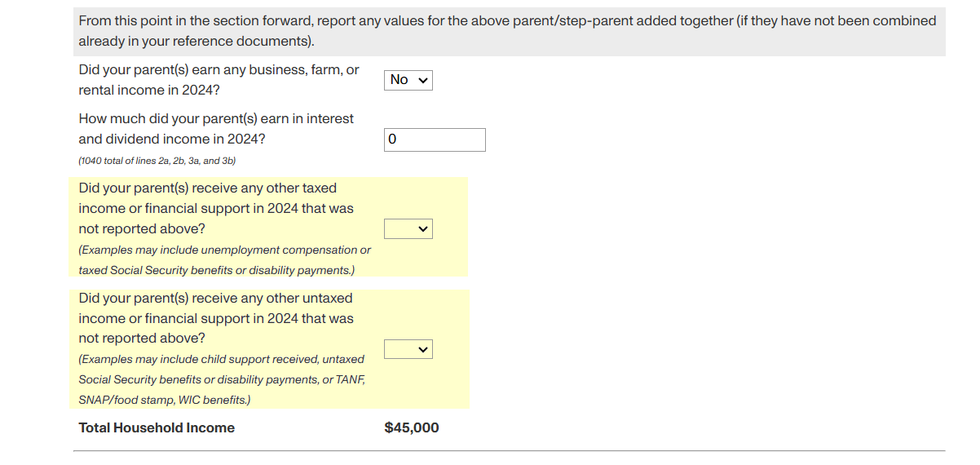Select the Total Household Income label
Screen dimensions: 980x465
click(157, 427)
